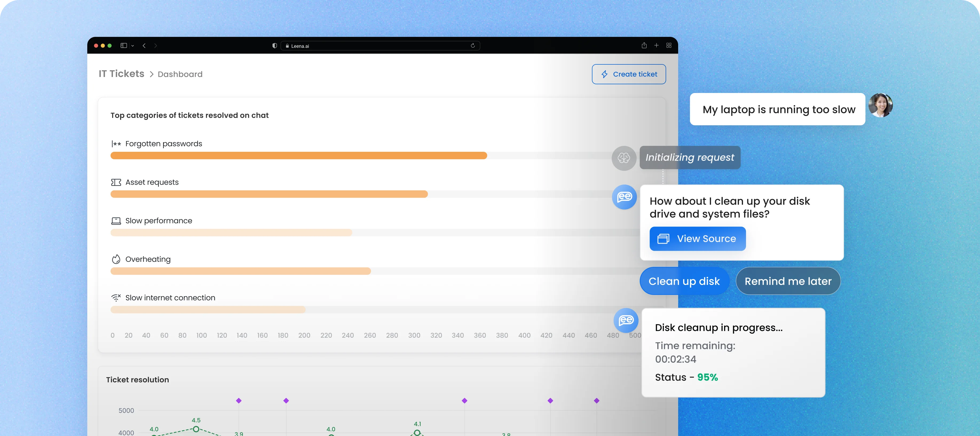Click the chart heading 'Top categories of tickets resolved on chat'
This screenshot has height=436, width=980.
pyautogui.click(x=189, y=115)
